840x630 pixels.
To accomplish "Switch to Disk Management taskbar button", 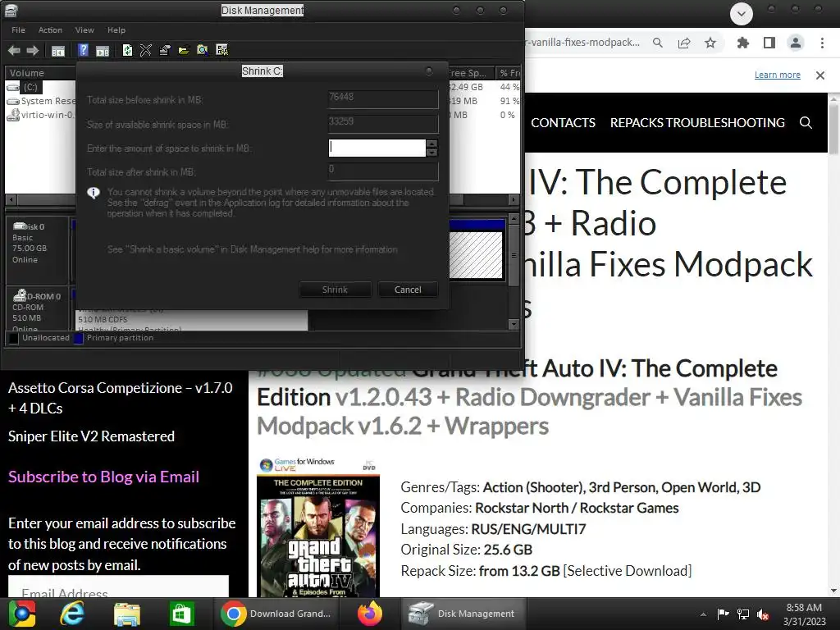I will pyautogui.click(x=464, y=614).
